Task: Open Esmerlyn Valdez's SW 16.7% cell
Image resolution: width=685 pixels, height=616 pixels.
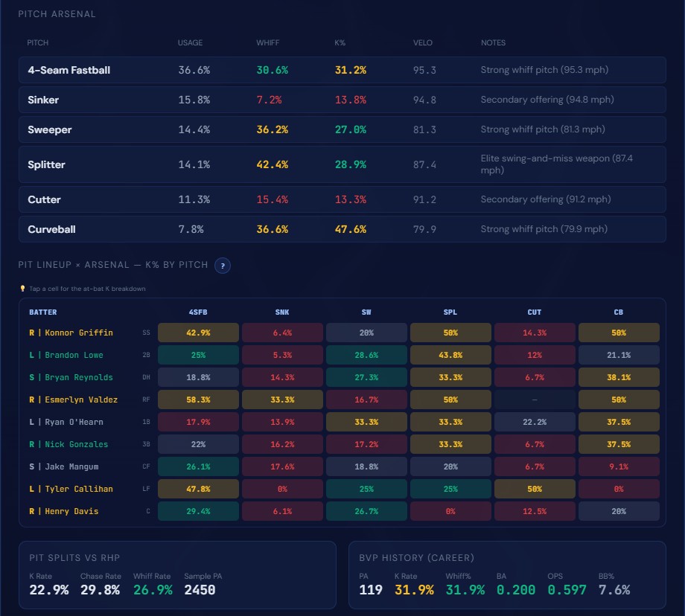Action: click(366, 400)
